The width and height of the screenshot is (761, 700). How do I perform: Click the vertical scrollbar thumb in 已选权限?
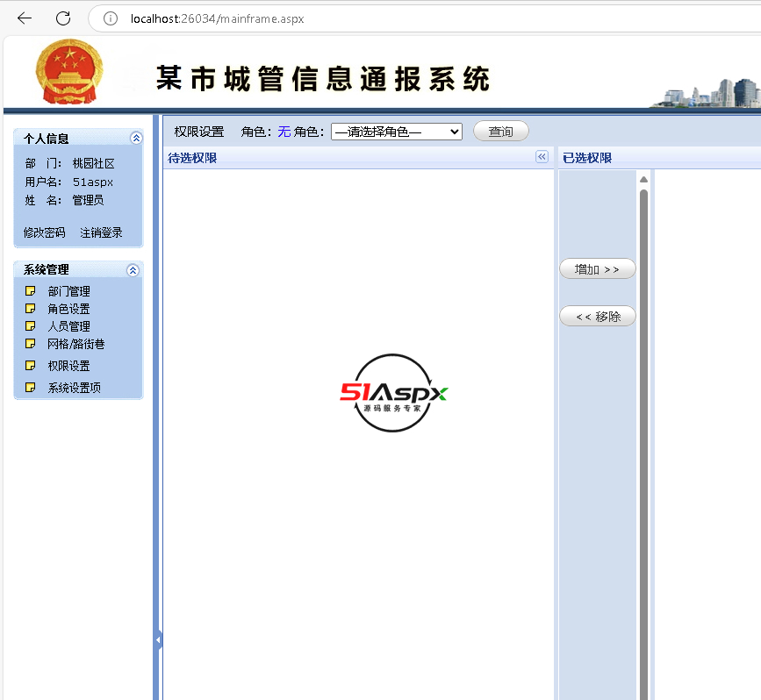[643, 445]
